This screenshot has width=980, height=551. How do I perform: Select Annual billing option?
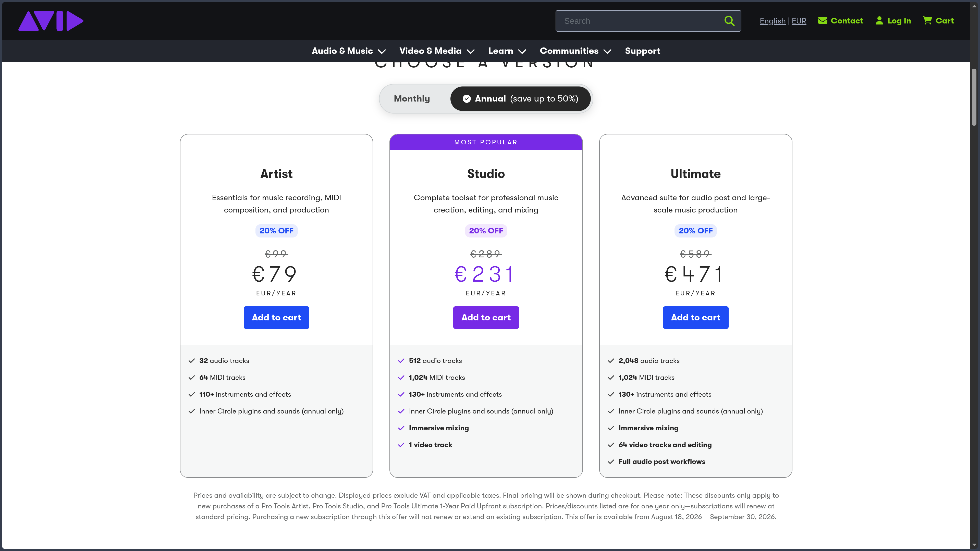(520, 99)
